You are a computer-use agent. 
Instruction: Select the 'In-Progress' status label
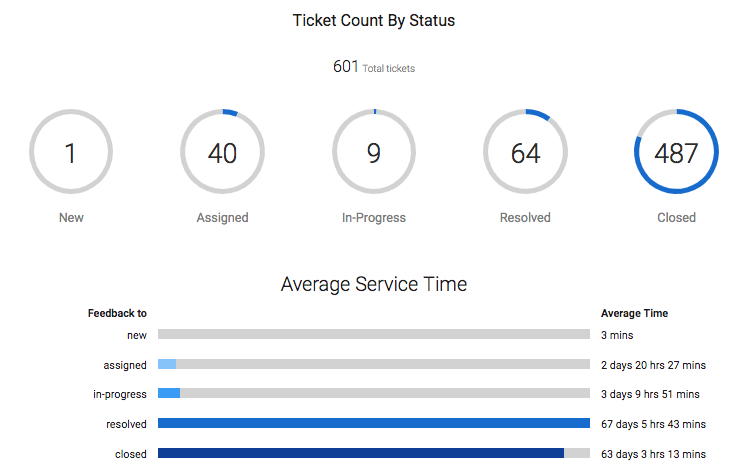374,218
